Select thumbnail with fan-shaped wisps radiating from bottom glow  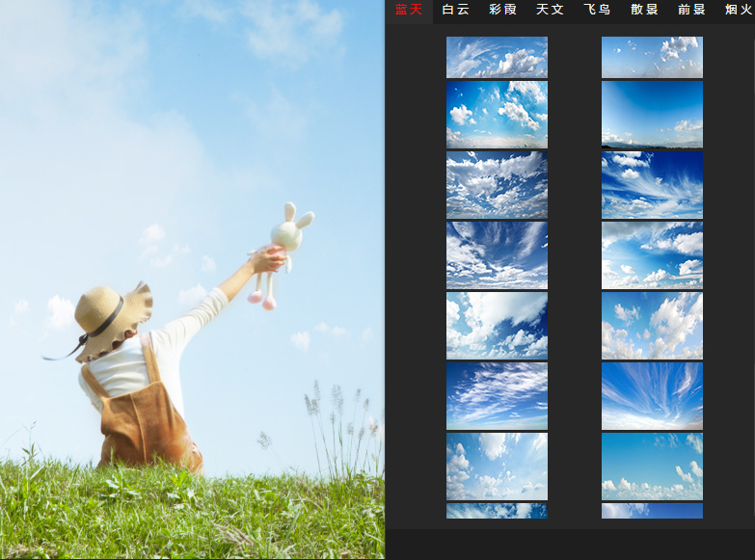(x=652, y=396)
